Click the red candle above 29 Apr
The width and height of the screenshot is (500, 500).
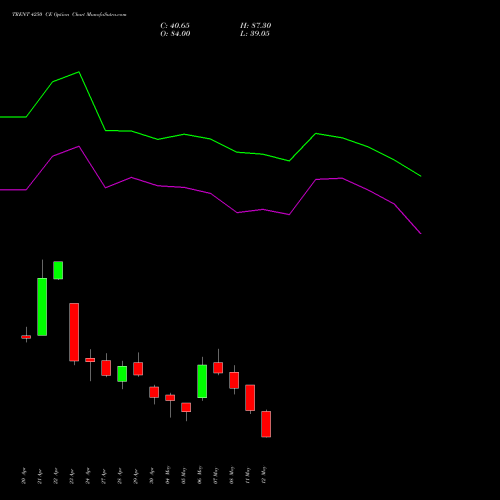pyautogui.click(x=138, y=369)
